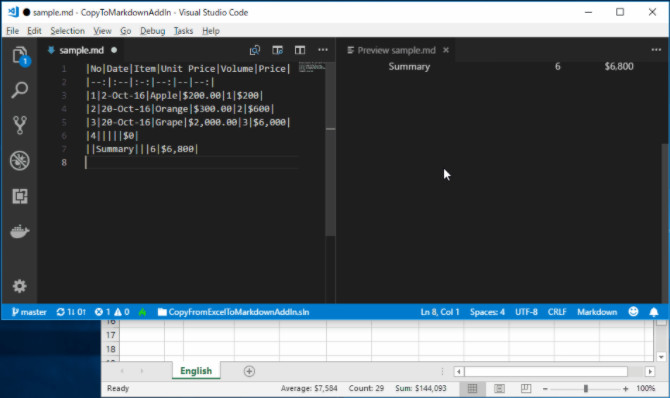Open notifications bell in status bar
670x398 pixels.
(654, 312)
